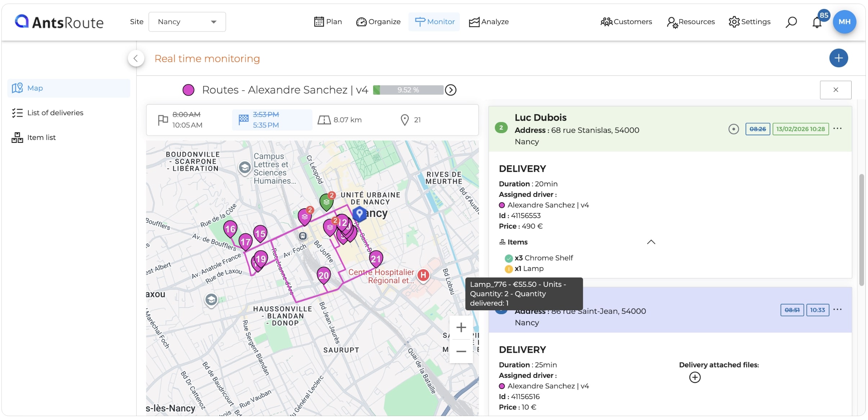Collapse the Items section chevron
Viewport: 868px width, 420px height.
click(651, 242)
